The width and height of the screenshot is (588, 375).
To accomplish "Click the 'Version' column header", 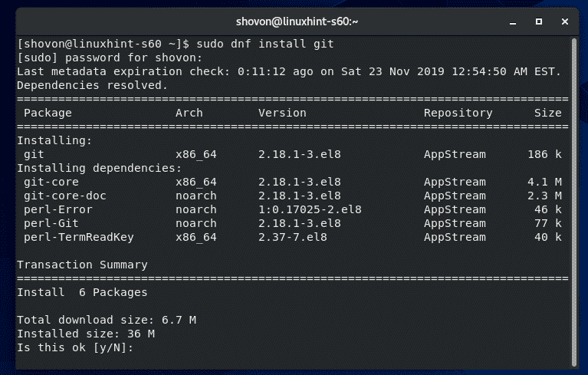I will 281,113.
